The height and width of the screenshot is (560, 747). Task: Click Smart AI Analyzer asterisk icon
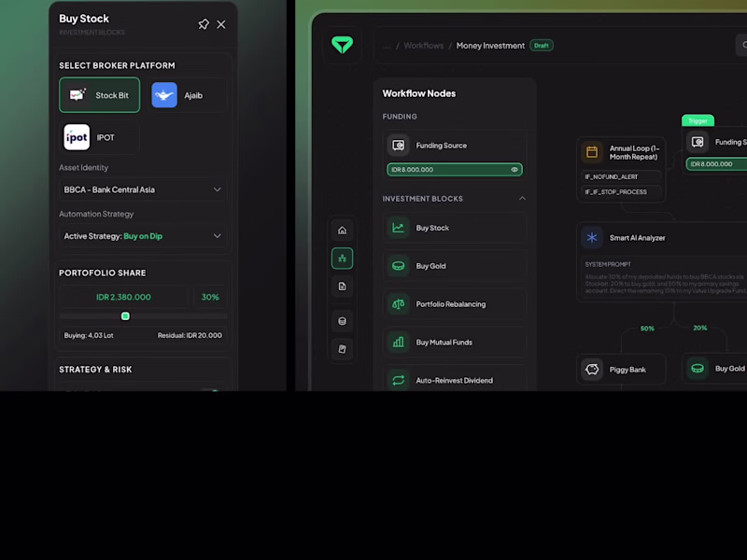click(592, 238)
